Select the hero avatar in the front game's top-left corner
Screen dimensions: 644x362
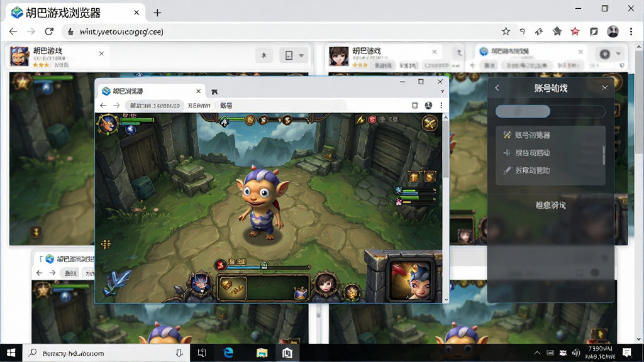[x=108, y=124]
